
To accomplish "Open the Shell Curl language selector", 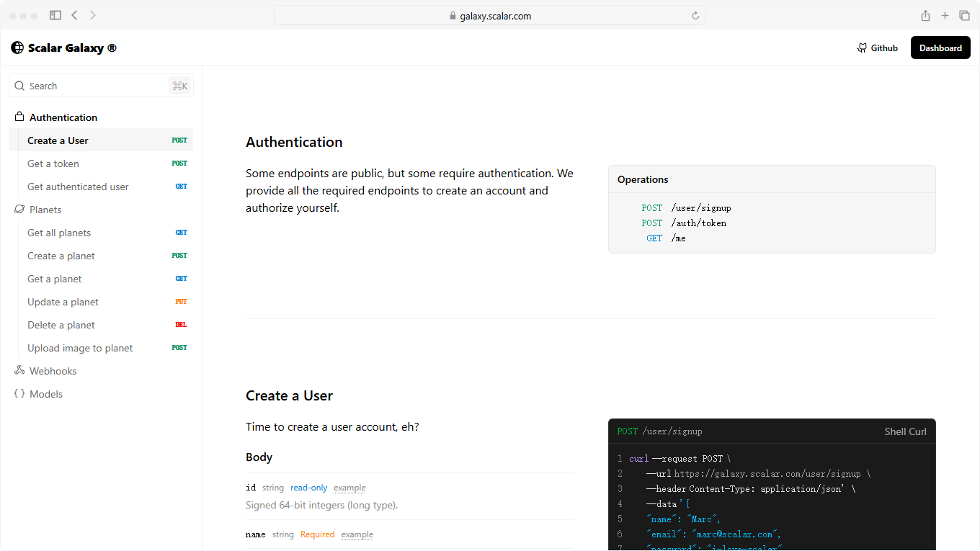I will tap(905, 431).
